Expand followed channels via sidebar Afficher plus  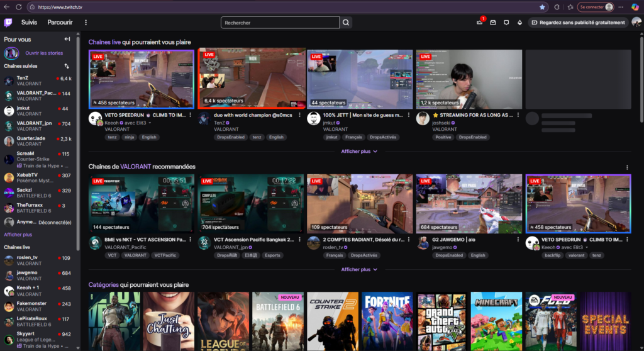pyautogui.click(x=18, y=235)
